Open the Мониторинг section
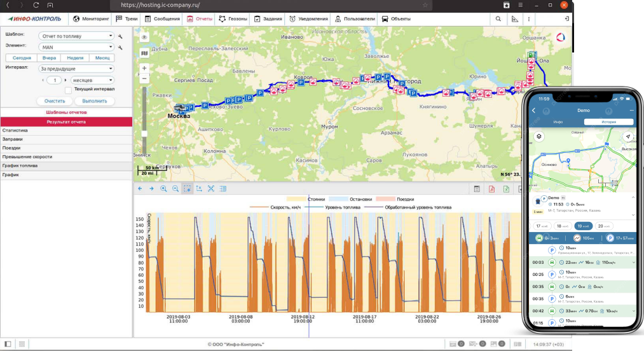The height and width of the screenshot is (351, 644). tap(91, 19)
